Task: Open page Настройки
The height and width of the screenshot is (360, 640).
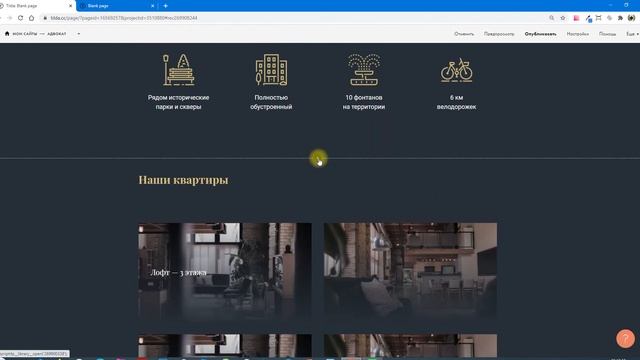Action: pyautogui.click(x=578, y=34)
